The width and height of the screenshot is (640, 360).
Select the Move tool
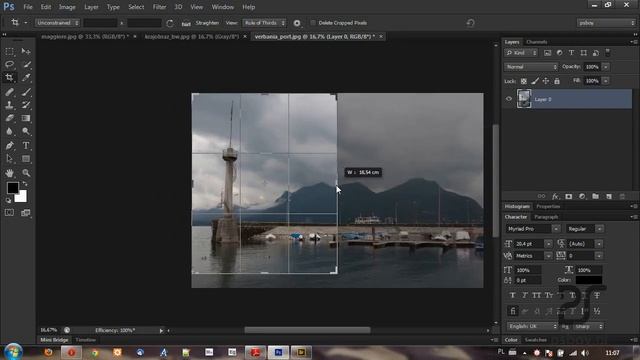(x=26, y=51)
